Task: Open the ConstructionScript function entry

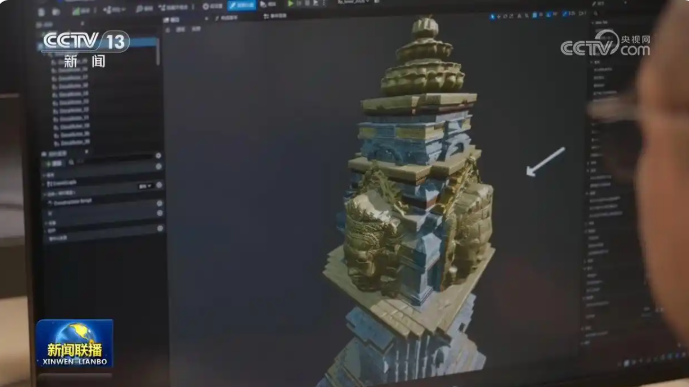Action: [70, 202]
